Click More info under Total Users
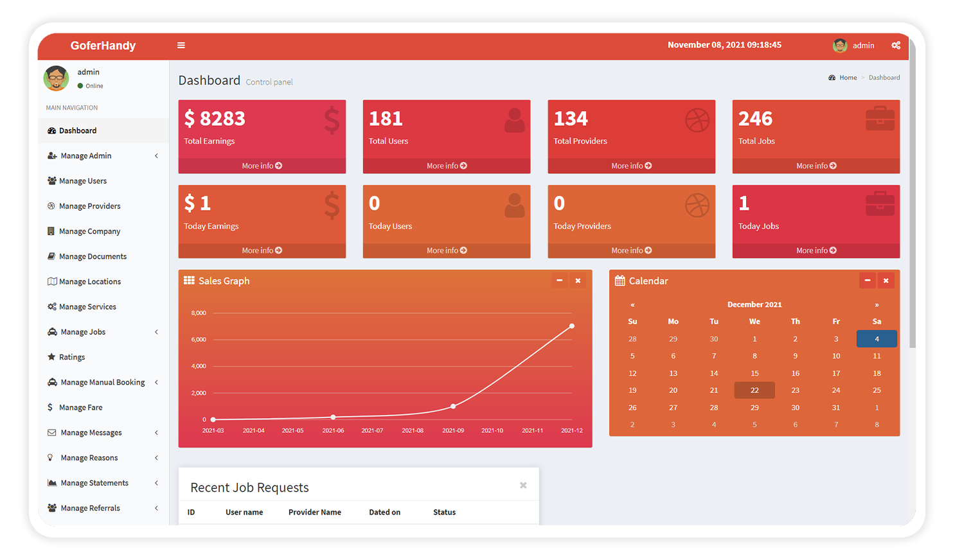Viewport: 955px width, 560px height. click(x=447, y=166)
